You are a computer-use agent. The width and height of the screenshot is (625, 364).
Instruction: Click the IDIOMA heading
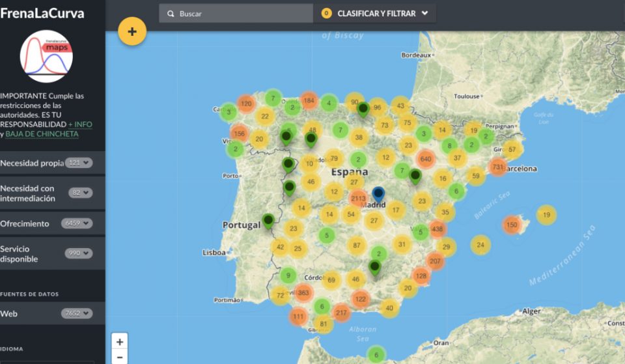12,349
